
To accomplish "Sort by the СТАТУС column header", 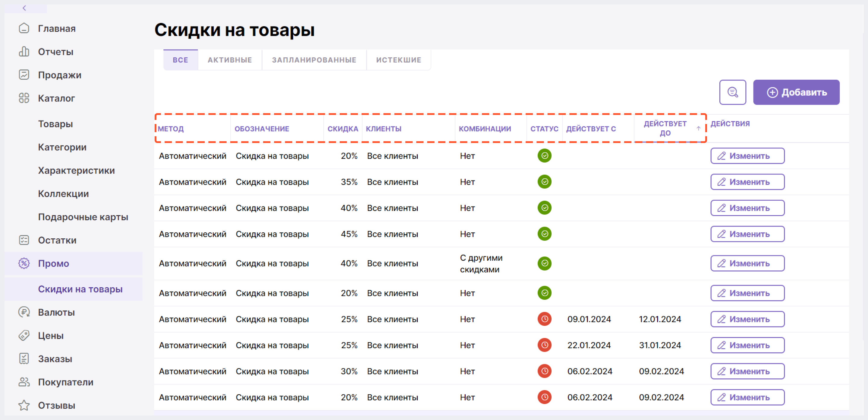I will pyautogui.click(x=544, y=129).
